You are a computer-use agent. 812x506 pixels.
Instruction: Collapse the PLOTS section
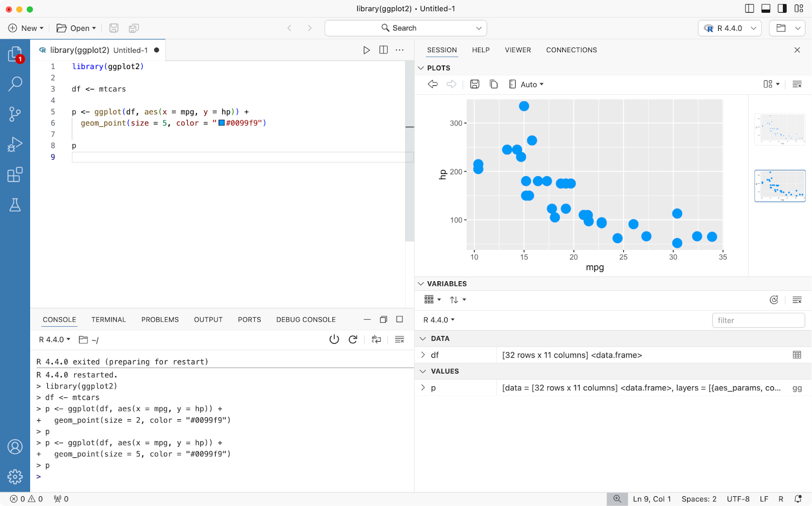pos(421,68)
